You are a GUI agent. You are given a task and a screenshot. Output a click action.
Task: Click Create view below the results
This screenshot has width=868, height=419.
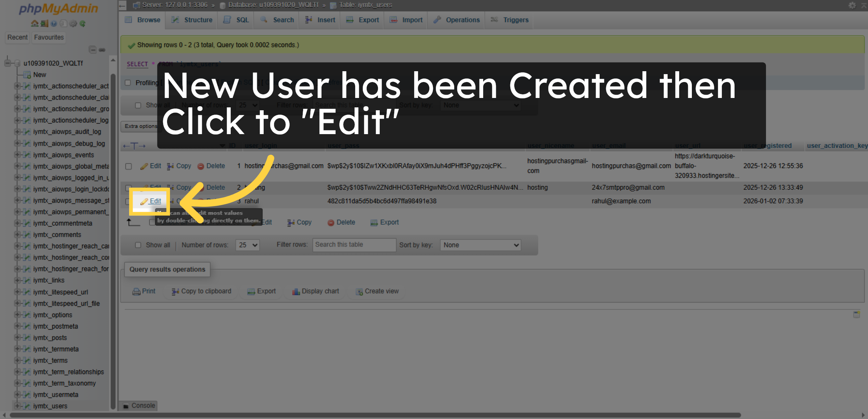click(377, 291)
